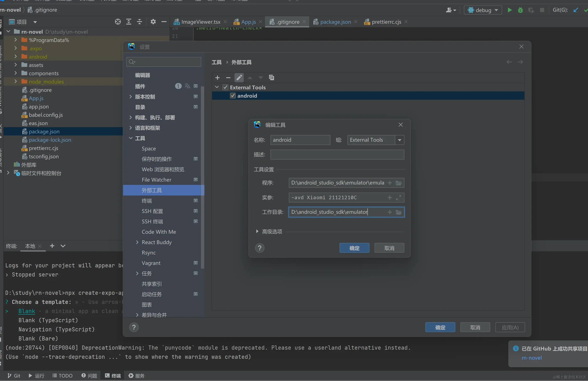Add a new external tool with plus icon
Screen dimensions: 588x381
(x=217, y=78)
